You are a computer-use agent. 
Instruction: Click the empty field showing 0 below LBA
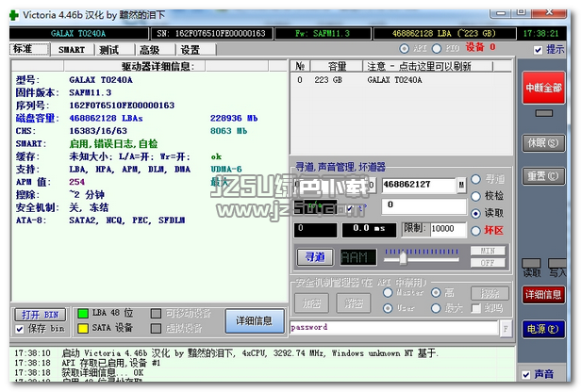click(x=423, y=205)
